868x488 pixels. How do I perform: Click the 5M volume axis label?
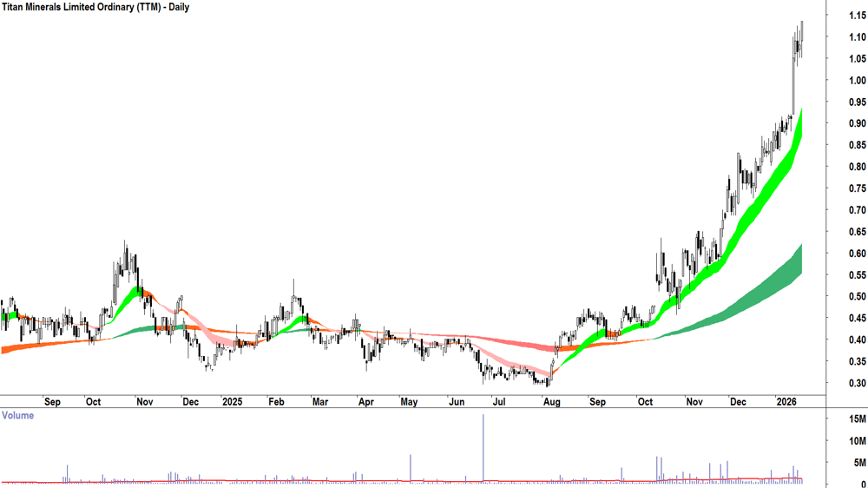[x=859, y=463]
